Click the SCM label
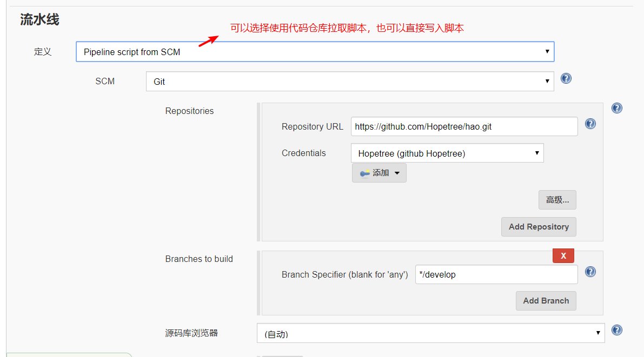644x357 pixels. [105, 81]
